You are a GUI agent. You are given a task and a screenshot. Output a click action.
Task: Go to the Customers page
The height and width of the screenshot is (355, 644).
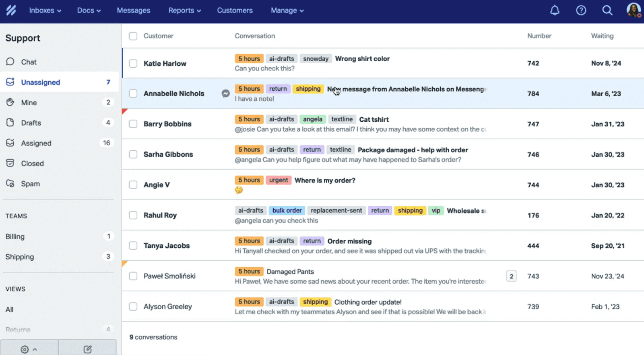pos(235,10)
